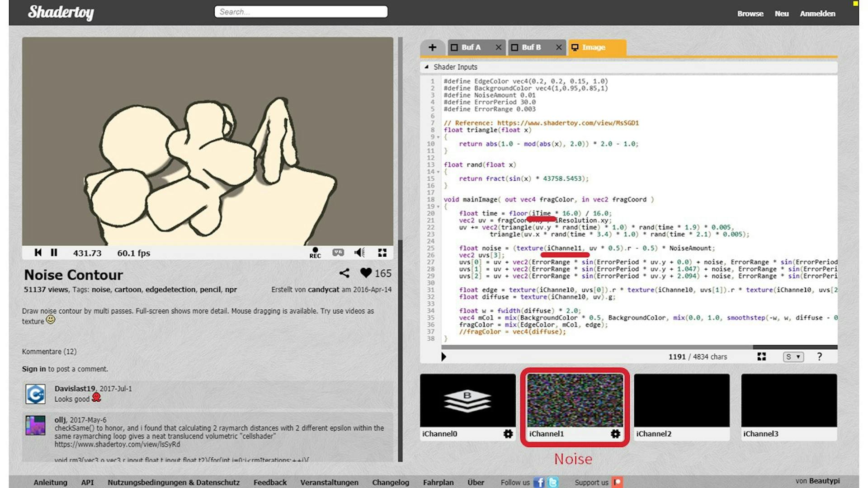Screen dimensions: 868x488
Task: Click the search field at the top
Action: click(x=300, y=12)
